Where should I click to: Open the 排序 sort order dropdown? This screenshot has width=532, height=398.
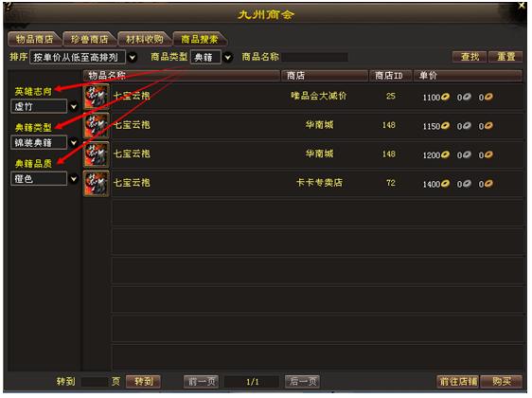tap(133, 58)
